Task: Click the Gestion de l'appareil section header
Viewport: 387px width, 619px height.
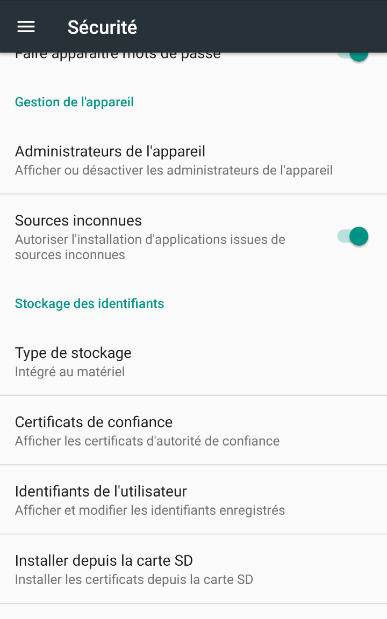Action: pyautogui.click(x=74, y=102)
